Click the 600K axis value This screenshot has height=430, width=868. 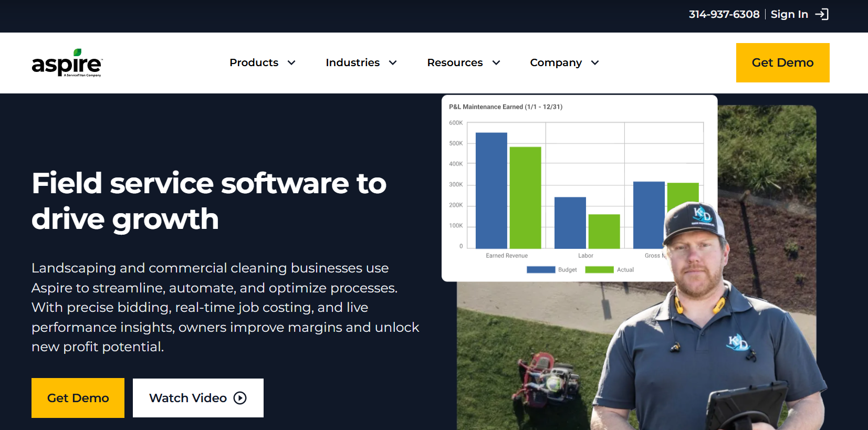(456, 123)
